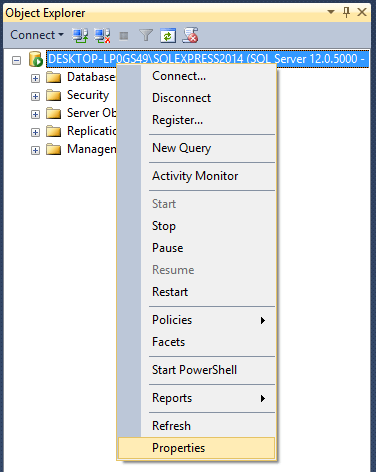The width and height of the screenshot is (376, 472).
Task: Click the Management folder icon
Action: (53, 149)
